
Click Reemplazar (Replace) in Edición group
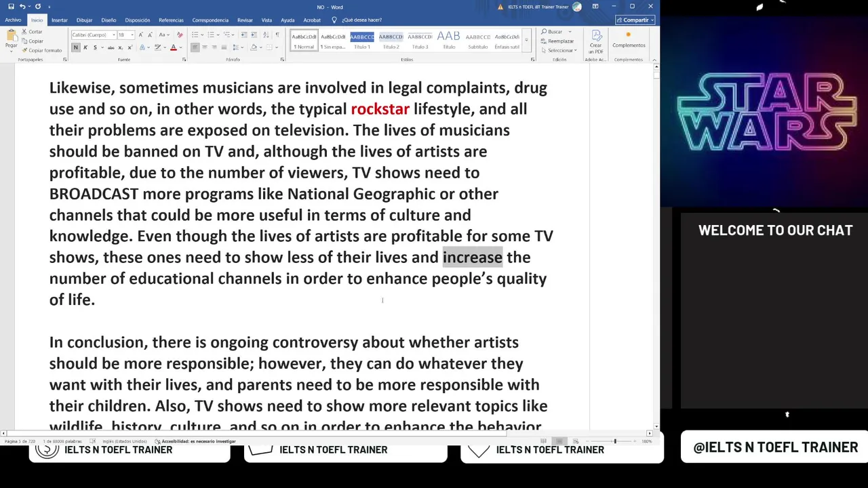[x=557, y=41]
